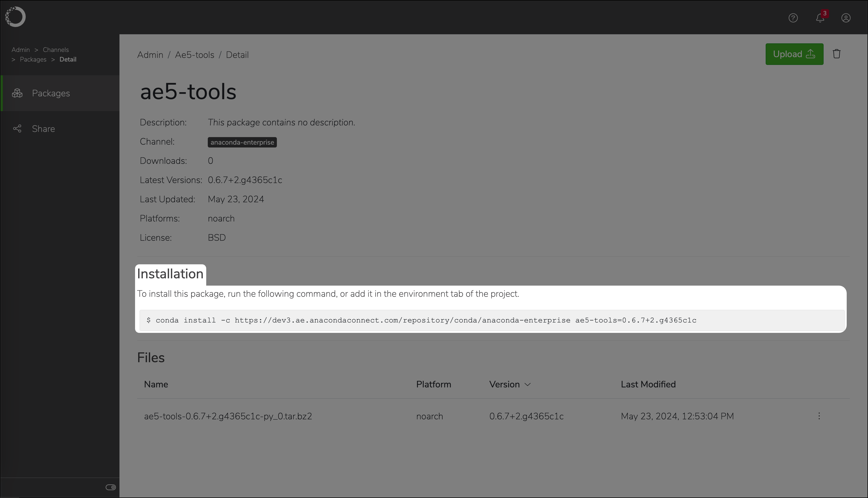Open the three-dot menu for ae5-tools file
Screen dimensions: 868x498
click(819, 416)
